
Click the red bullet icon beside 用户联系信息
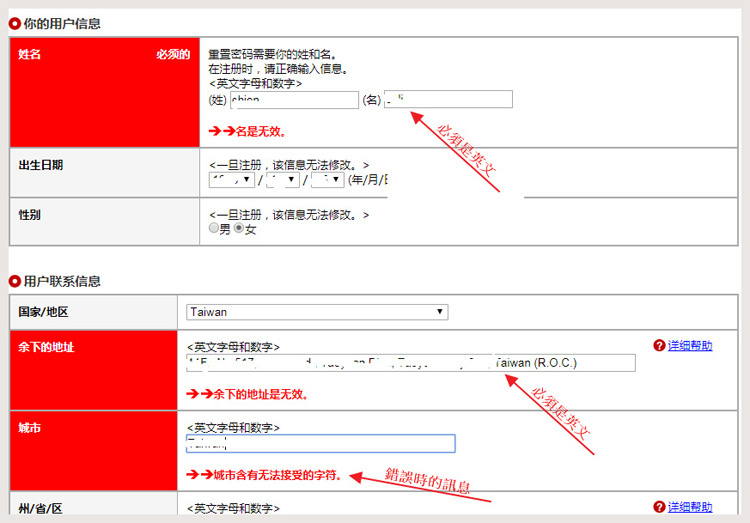click(15, 281)
